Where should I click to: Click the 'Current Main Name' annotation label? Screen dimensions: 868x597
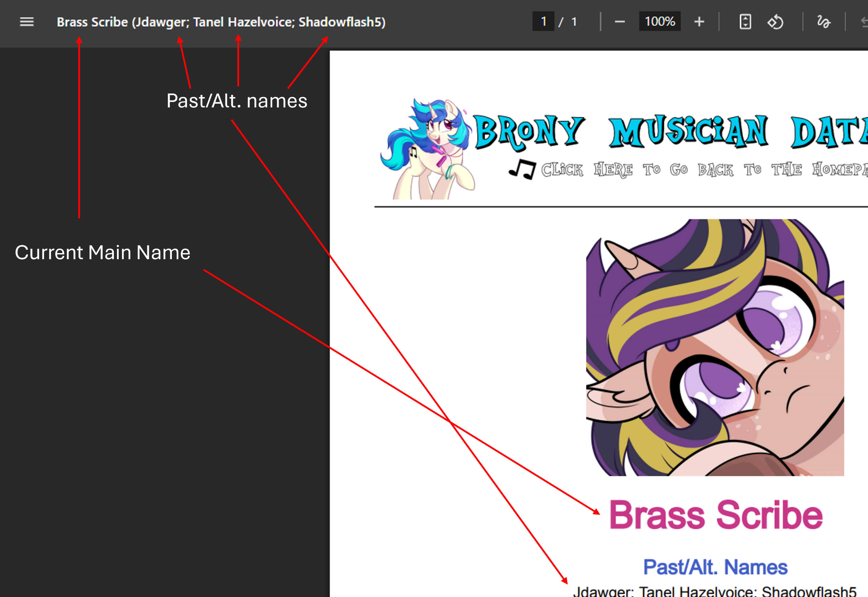pos(102,252)
